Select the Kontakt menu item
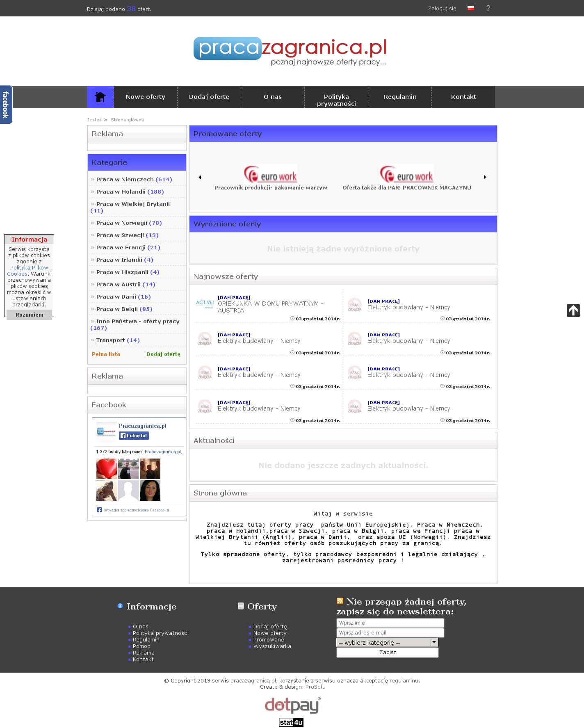 pyautogui.click(x=463, y=97)
